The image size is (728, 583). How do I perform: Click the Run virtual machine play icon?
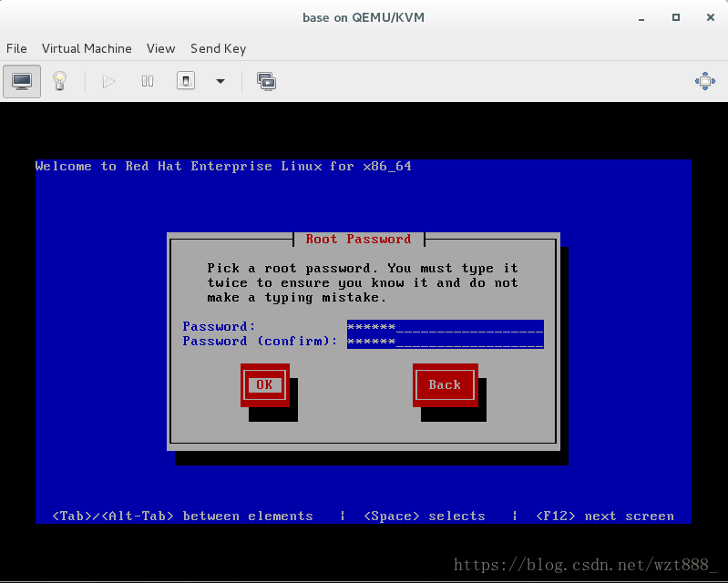(108, 82)
